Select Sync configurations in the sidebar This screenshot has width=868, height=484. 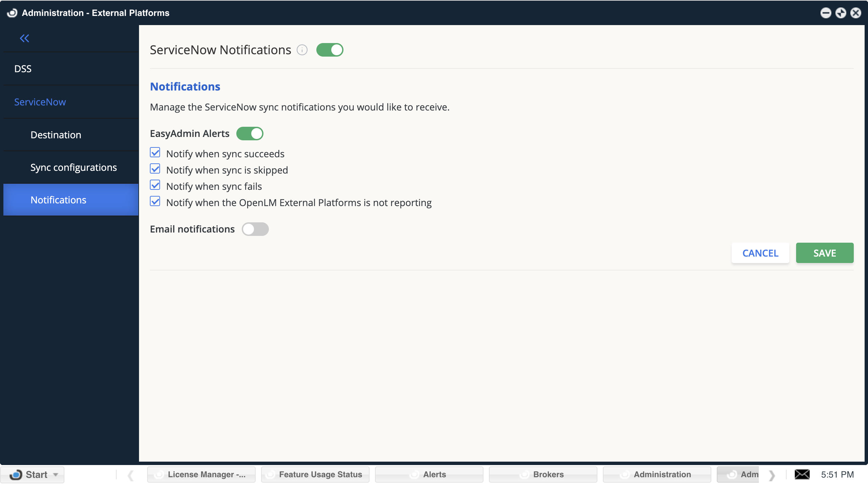(73, 167)
